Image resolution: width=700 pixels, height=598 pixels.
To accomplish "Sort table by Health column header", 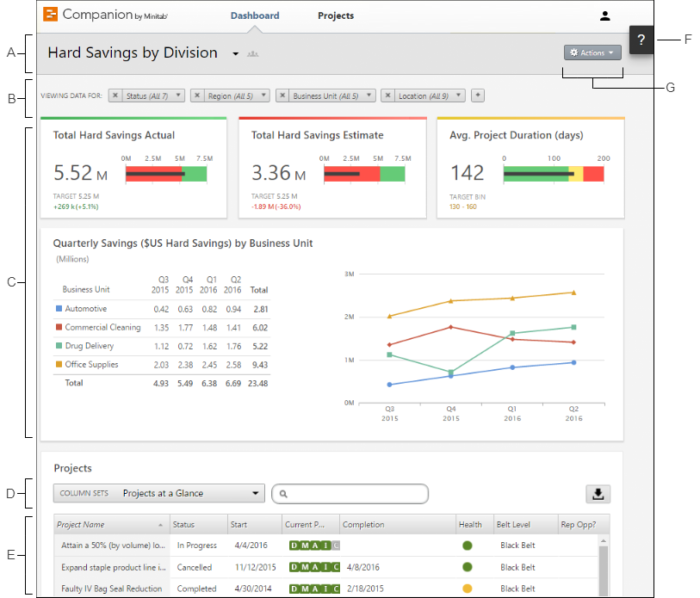I will click(x=470, y=525).
